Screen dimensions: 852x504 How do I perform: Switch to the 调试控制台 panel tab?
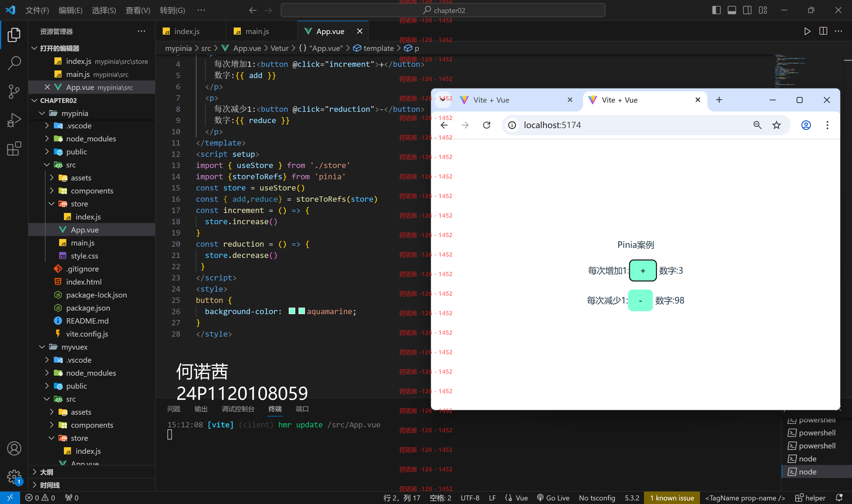238,409
